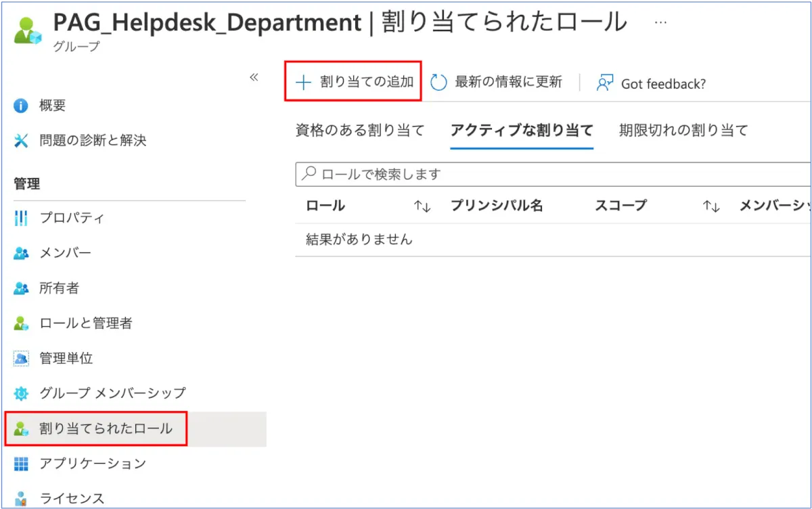The width and height of the screenshot is (812, 509).
Task: Click the 概要 info icon
Action: pyautogui.click(x=22, y=106)
